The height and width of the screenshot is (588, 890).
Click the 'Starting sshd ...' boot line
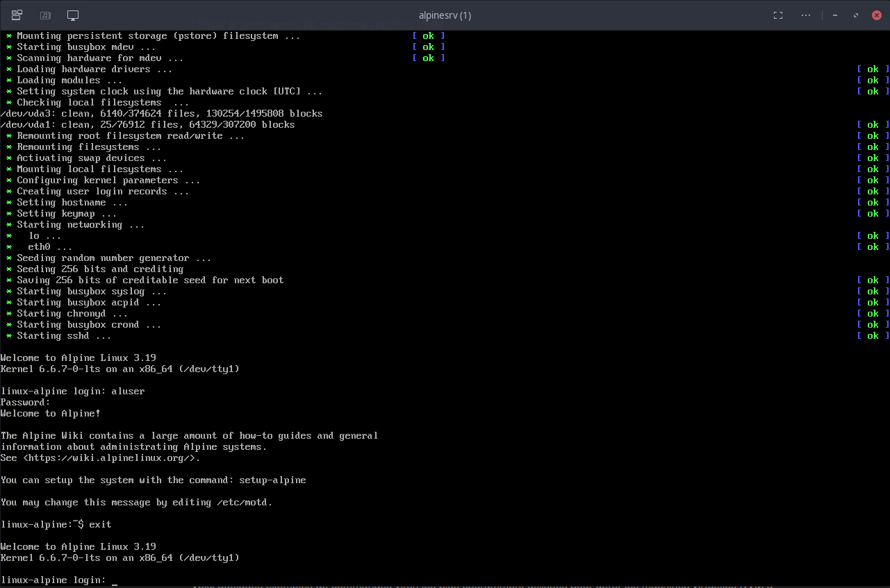click(64, 336)
